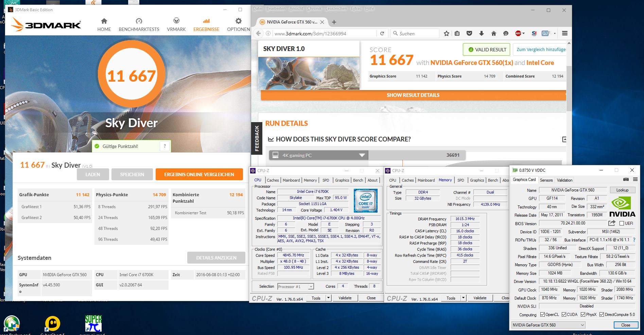Open a new Firefox tab with plus icon
Image resolution: width=644 pixels, height=335 pixels.
point(334,22)
